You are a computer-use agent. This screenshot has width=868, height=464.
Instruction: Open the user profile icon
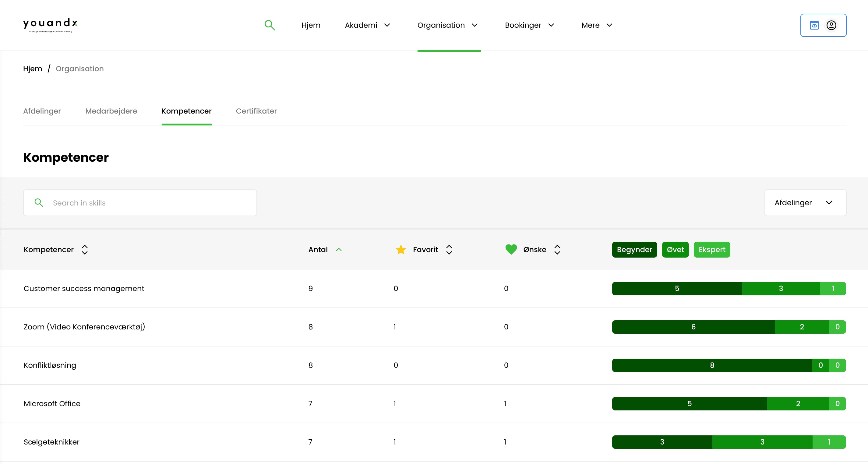pos(831,25)
